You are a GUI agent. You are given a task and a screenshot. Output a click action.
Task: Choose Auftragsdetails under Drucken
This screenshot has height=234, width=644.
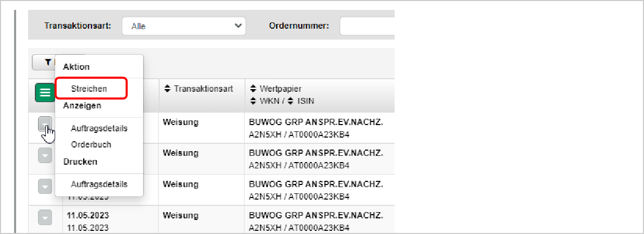99,184
